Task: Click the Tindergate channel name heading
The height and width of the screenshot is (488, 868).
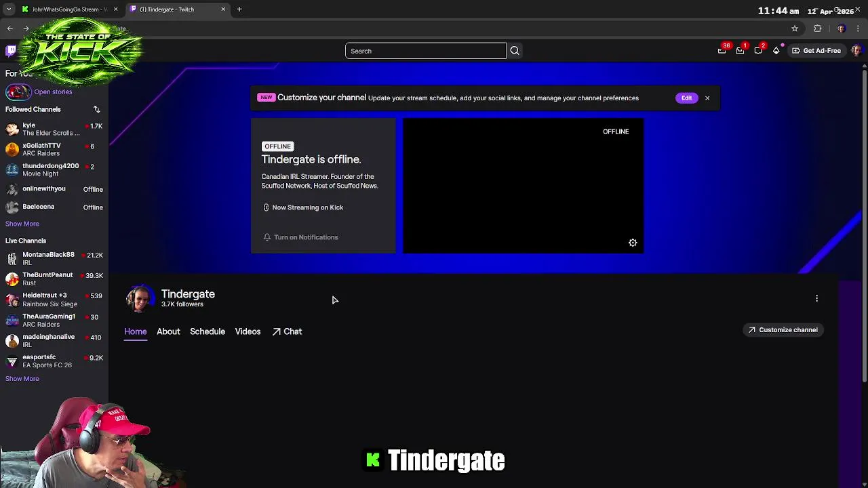Action: click(188, 294)
